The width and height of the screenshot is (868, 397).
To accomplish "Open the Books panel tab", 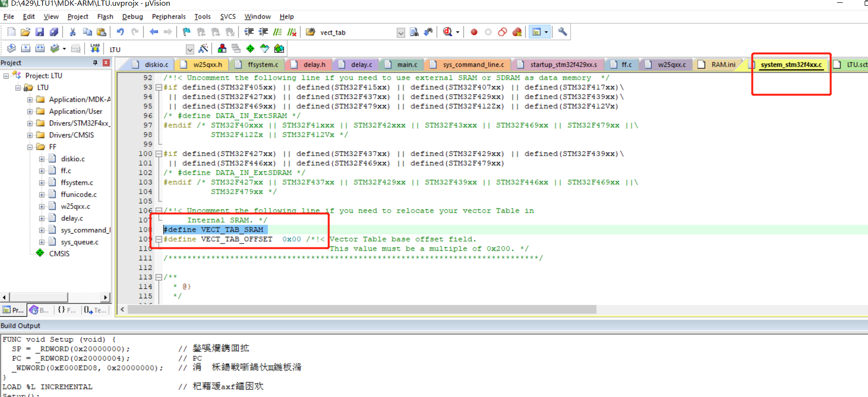I will (40, 310).
